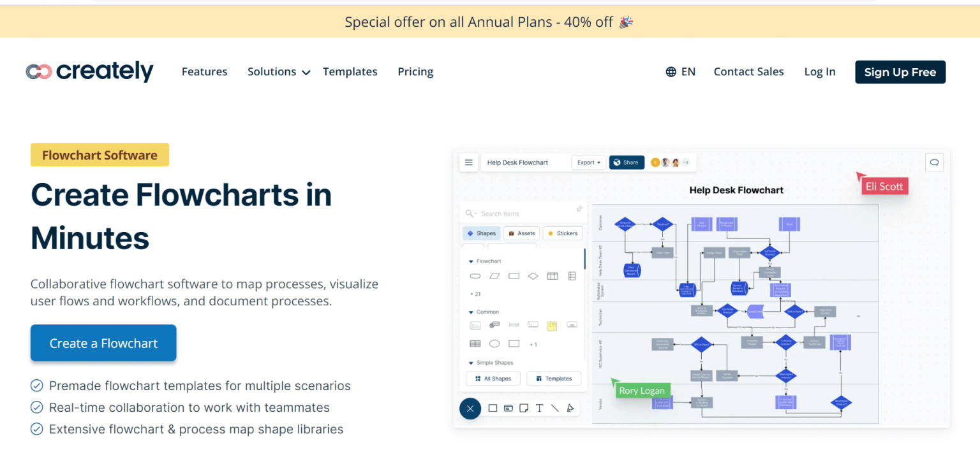This screenshot has height=464, width=980.
Task: Open the Templates navigation item
Action: (350, 71)
